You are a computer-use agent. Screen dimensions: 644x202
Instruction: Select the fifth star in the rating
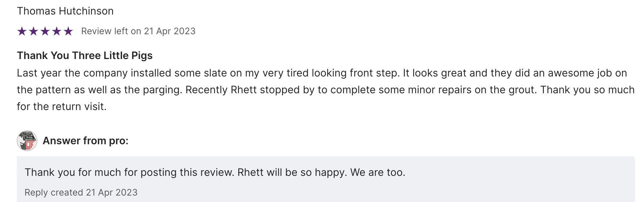[x=68, y=31]
